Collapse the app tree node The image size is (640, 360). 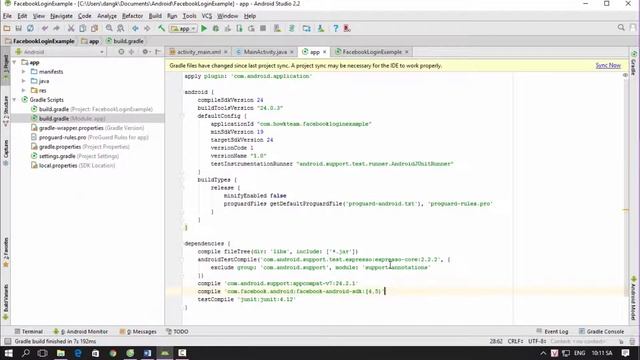[15, 62]
